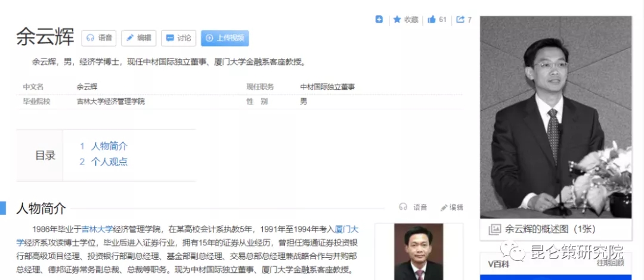Screen dimensions: 644x280
Task: Play 语音 audio for 人物简介 section
Action: pyautogui.click(x=413, y=207)
